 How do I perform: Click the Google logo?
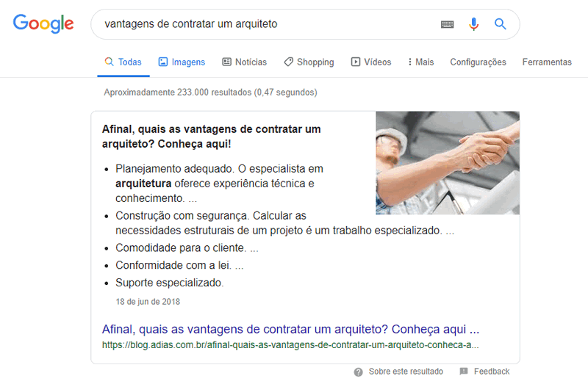(x=43, y=23)
